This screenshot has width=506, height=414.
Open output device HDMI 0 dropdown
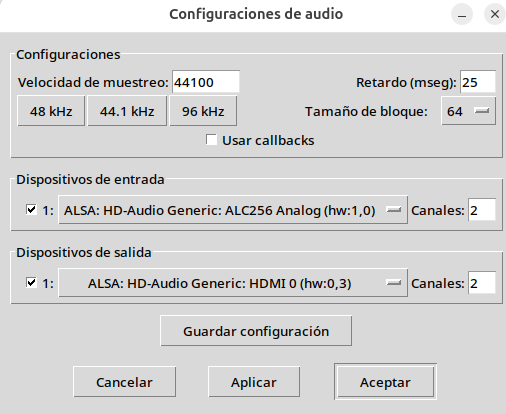[x=233, y=283]
